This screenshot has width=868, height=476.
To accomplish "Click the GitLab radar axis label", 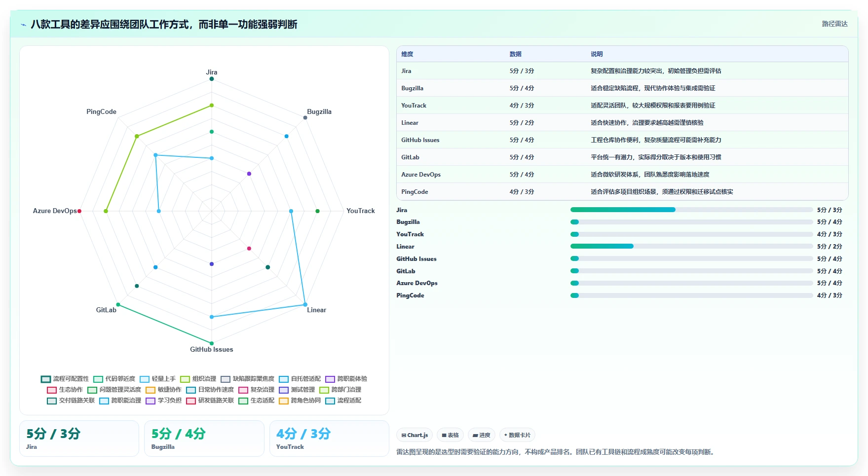I will point(106,310).
